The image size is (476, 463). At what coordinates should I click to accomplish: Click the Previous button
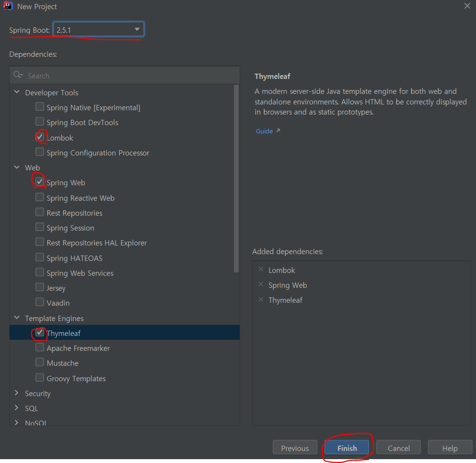295,448
